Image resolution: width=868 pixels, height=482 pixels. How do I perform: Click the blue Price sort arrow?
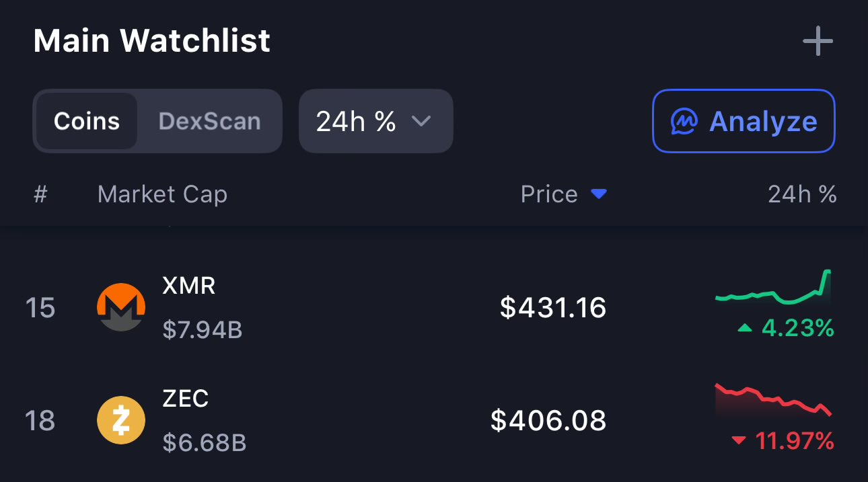[598, 194]
